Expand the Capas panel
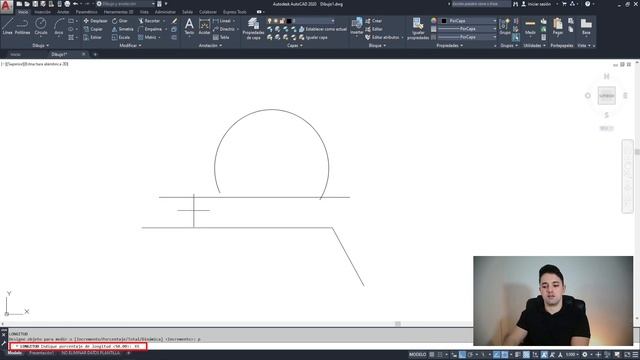The height and width of the screenshot is (360, 640). click(295, 46)
